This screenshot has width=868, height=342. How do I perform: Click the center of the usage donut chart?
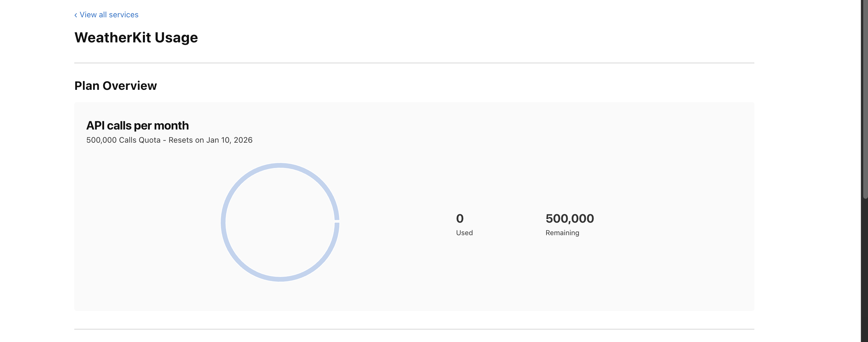click(280, 222)
